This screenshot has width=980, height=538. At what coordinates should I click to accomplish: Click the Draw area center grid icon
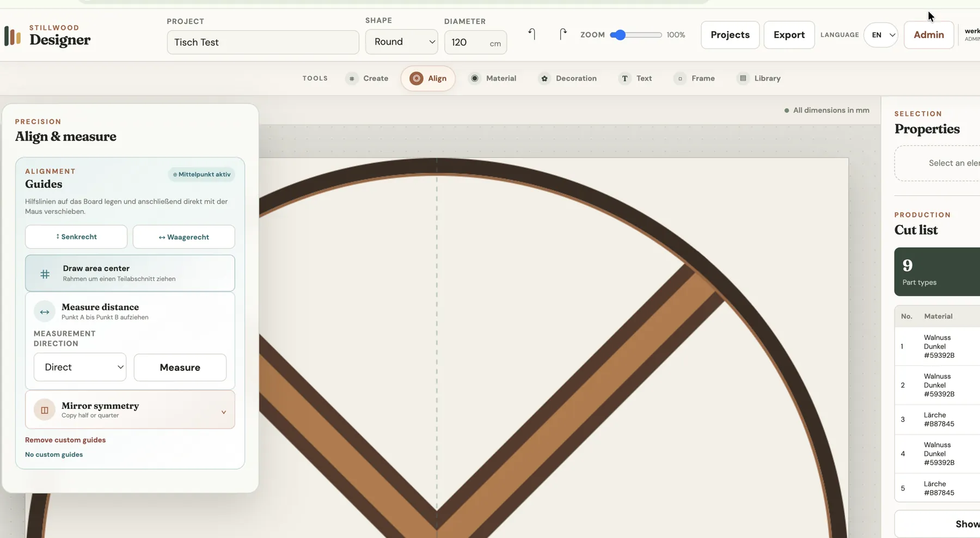point(45,274)
